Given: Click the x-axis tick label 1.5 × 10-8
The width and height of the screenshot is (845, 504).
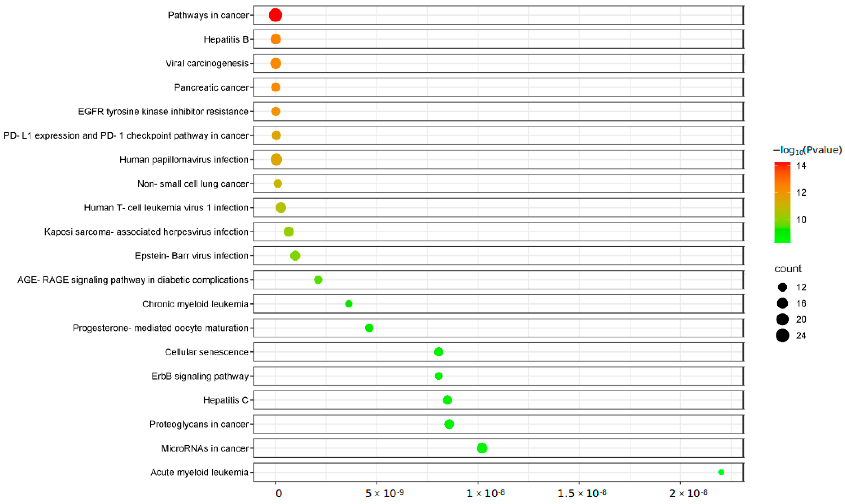Looking at the screenshot, I should [x=582, y=493].
